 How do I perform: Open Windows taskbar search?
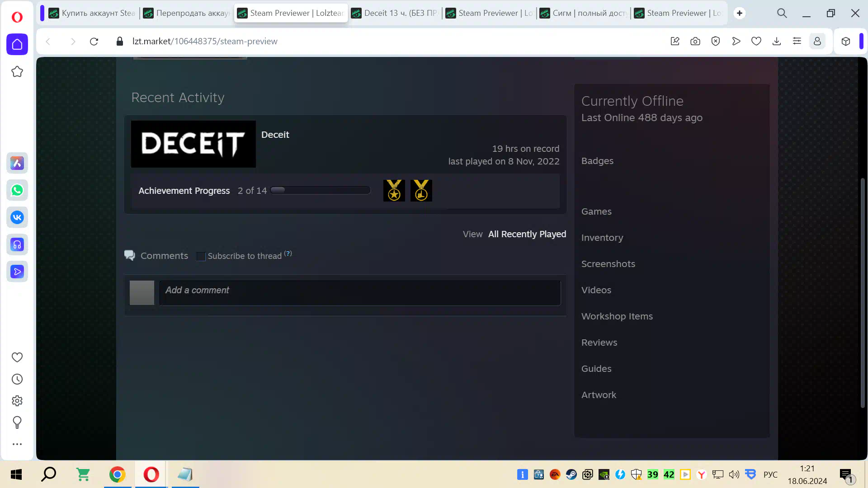point(49,474)
